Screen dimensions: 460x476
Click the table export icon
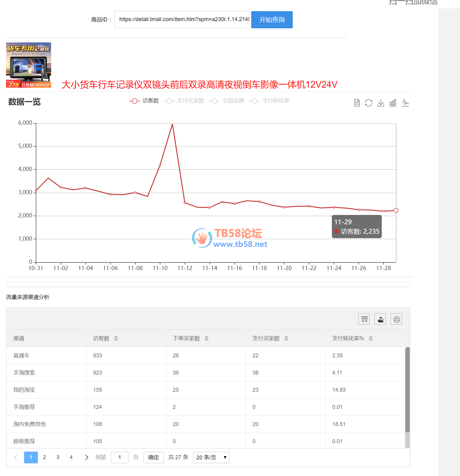[380, 319]
